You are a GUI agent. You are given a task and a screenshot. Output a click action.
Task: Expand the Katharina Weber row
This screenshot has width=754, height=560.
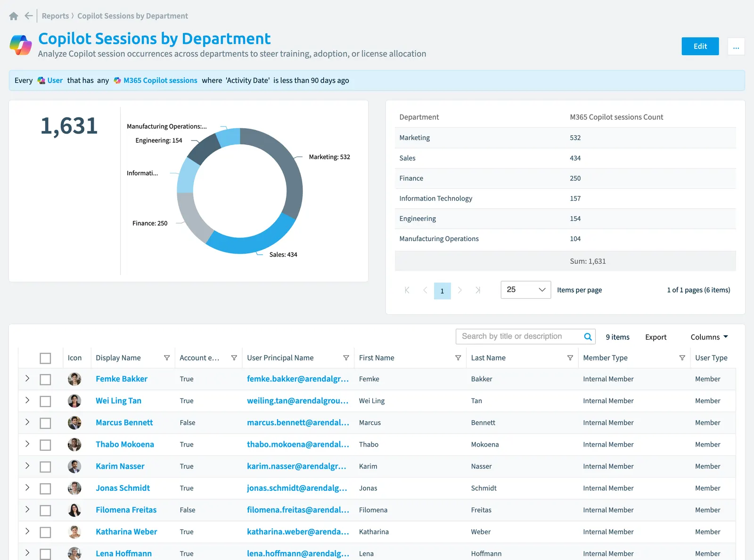pos(27,531)
